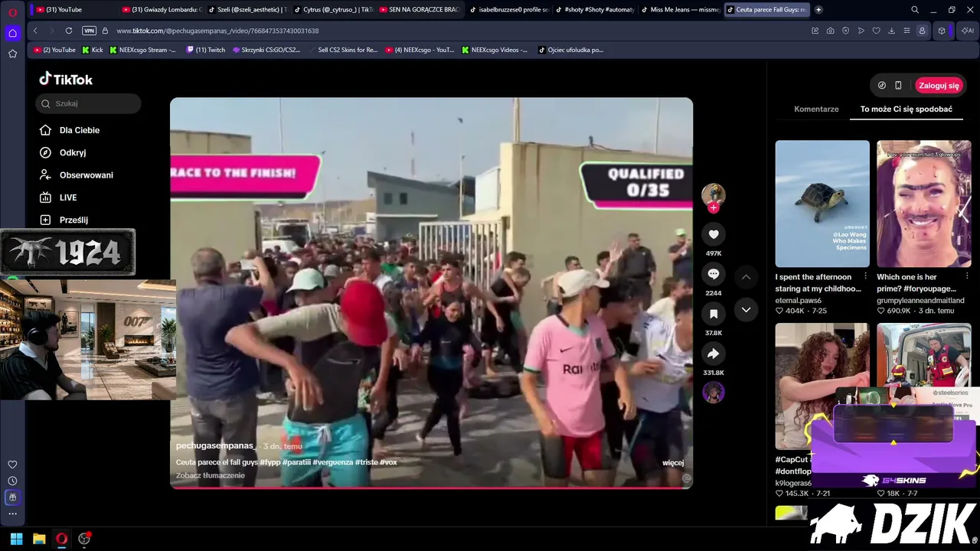Image resolution: width=980 pixels, height=551 pixels.
Task: Switch to the '(31) YouTube' browser tab
Action: click(x=73, y=10)
